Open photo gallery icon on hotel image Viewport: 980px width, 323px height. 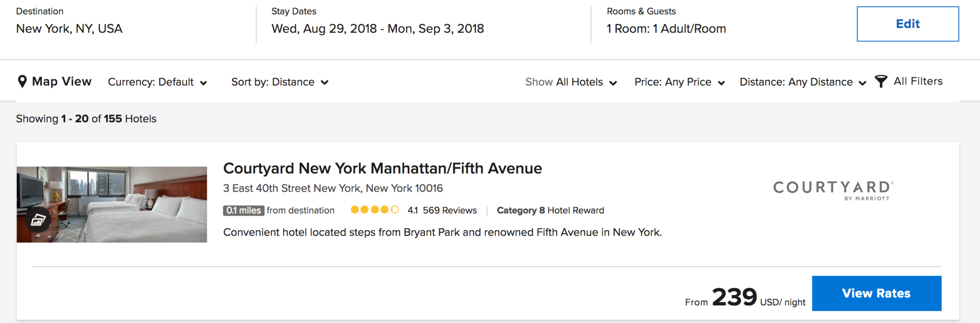(x=38, y=220)
